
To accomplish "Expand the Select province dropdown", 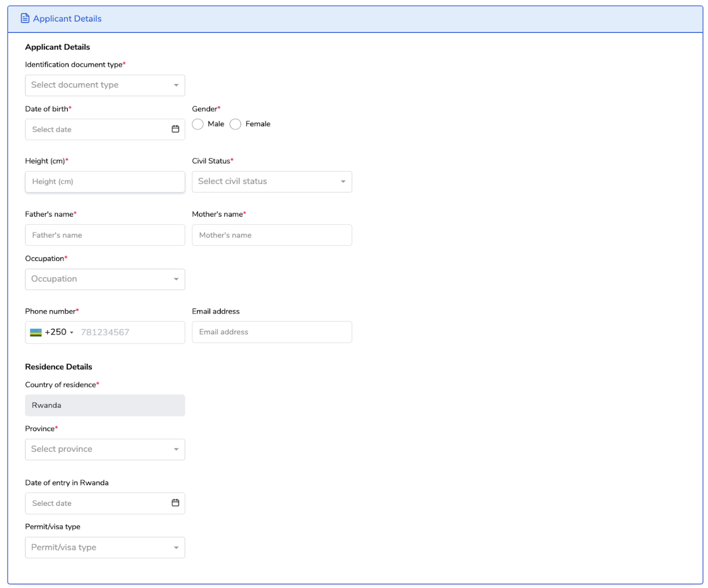I will click(105, 449).
